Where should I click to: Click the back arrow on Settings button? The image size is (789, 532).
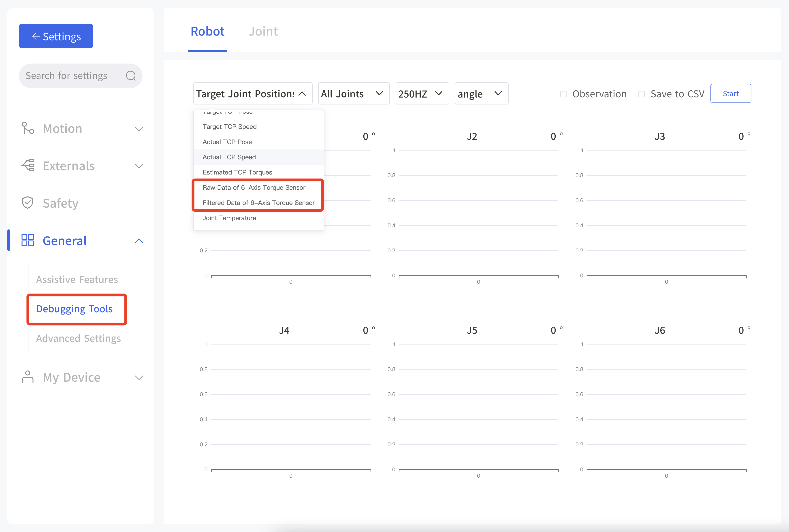pos(36,36)
